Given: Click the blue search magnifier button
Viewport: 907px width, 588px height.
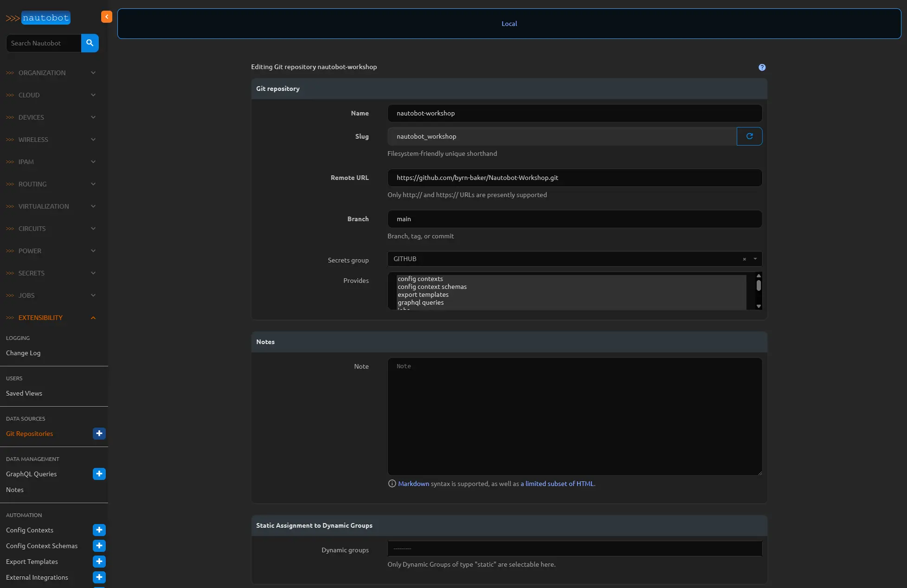Looking at the screenshot, I should 90,43.
